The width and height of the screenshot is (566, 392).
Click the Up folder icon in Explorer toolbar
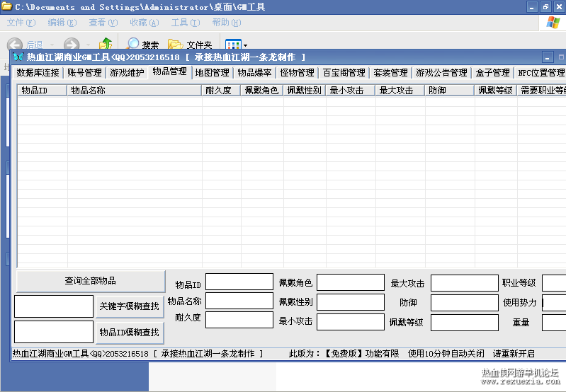click(x=106, y=44)
